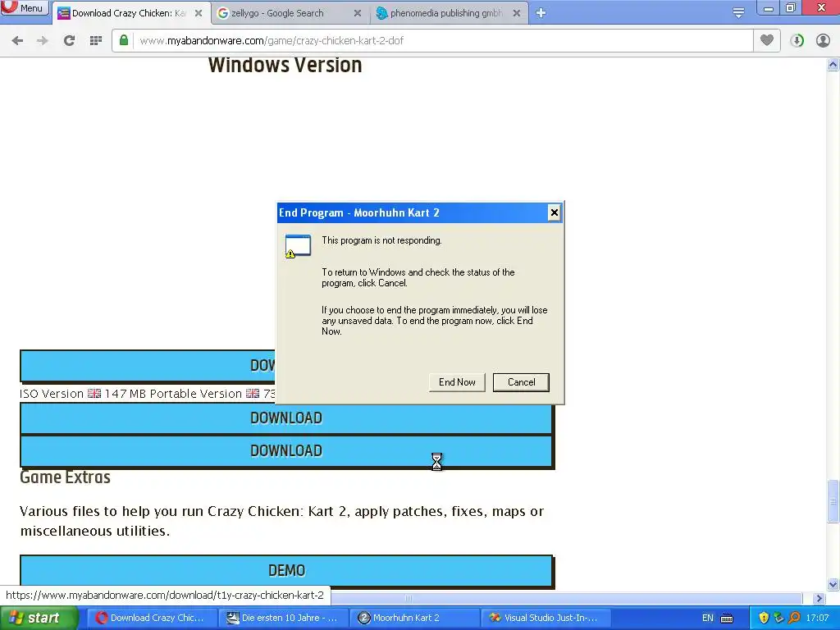Click the vertical scrollbar up arrow

833,65
